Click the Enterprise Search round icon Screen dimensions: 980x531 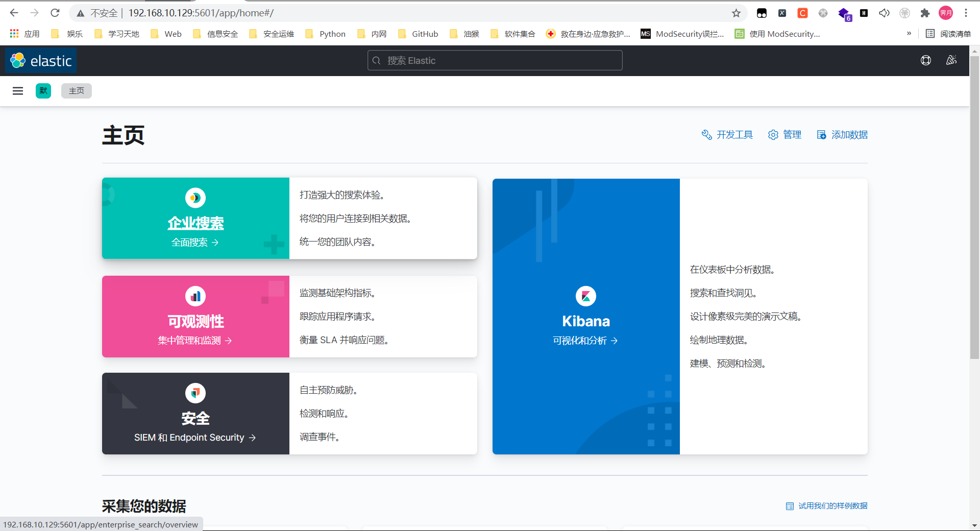(x=195, y=198)
